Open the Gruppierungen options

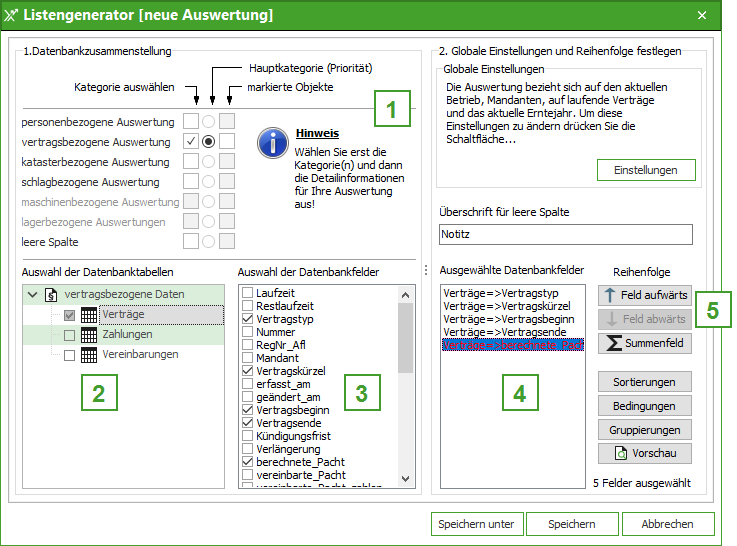point(645,430)
